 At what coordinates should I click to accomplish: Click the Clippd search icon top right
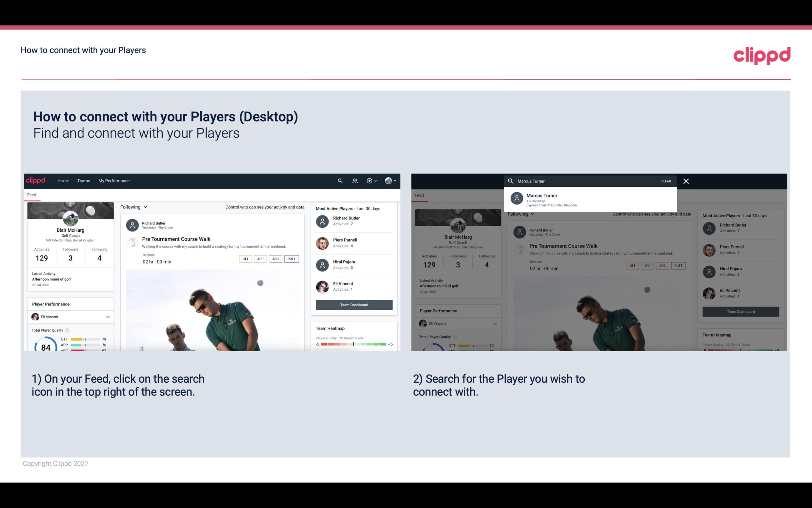(339, 180)
